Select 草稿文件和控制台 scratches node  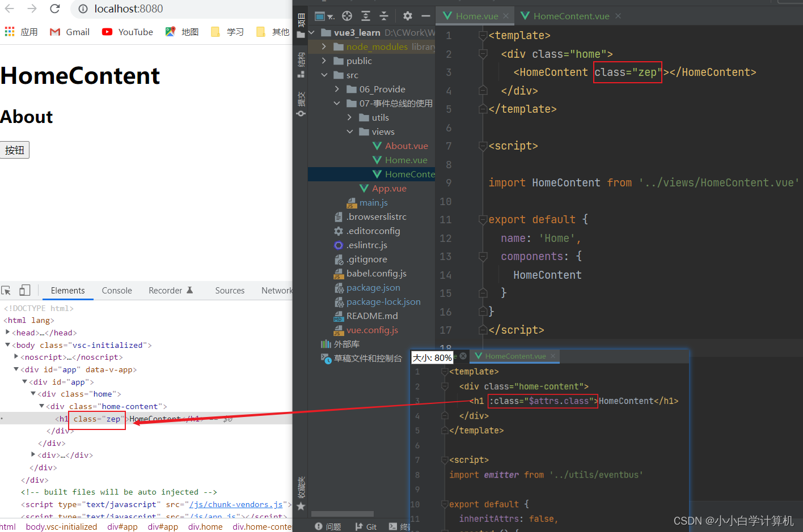(x=361, y=358)
